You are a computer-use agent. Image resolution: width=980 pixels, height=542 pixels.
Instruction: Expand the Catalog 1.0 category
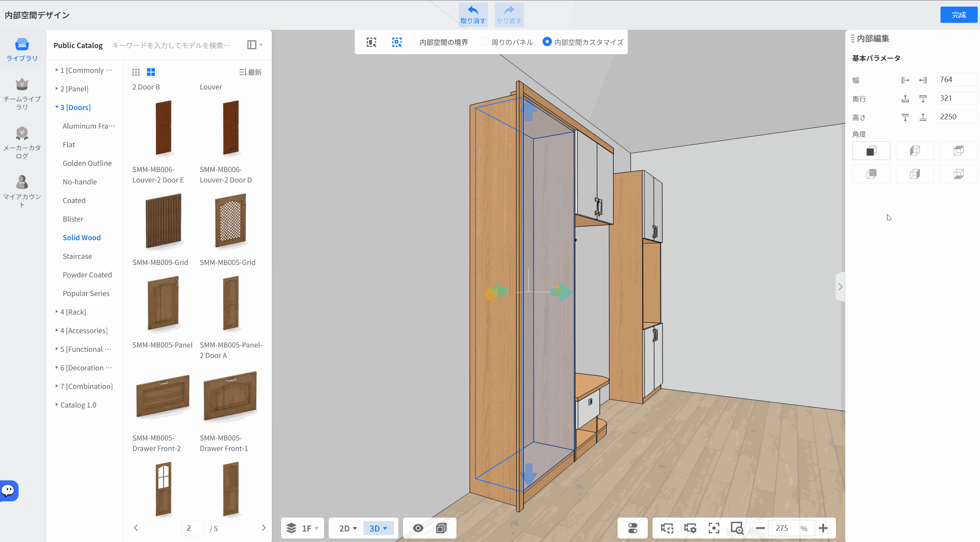[x=76, y=405]
